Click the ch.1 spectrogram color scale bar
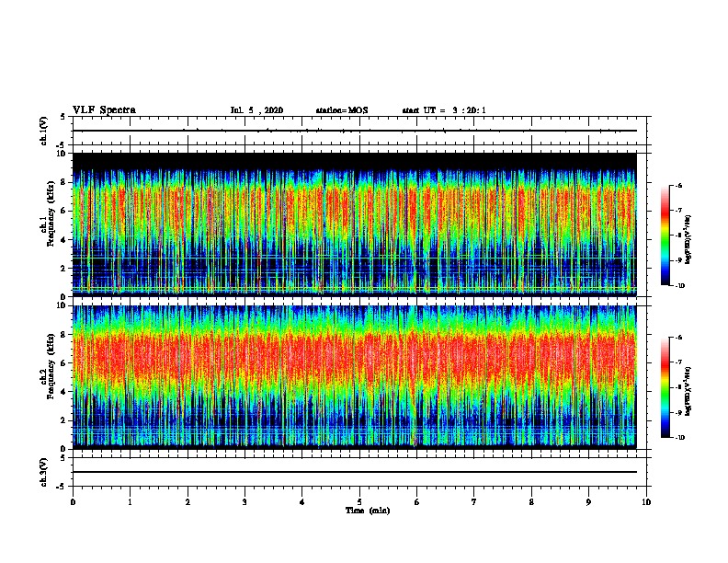 [665, 236]
